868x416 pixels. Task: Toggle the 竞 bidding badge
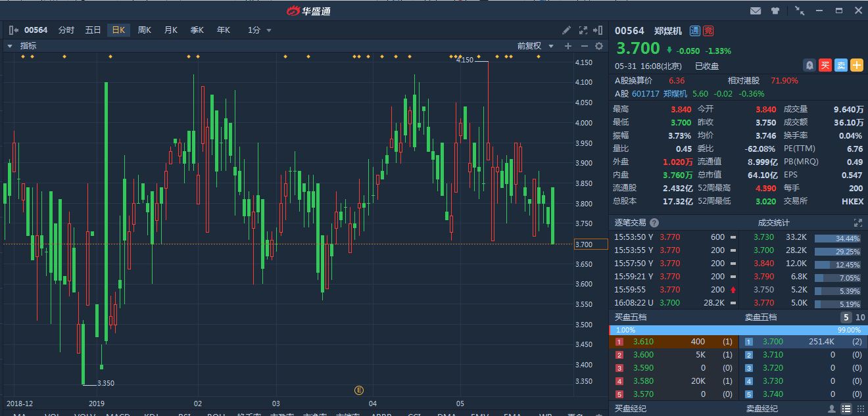tap(709, 30)
